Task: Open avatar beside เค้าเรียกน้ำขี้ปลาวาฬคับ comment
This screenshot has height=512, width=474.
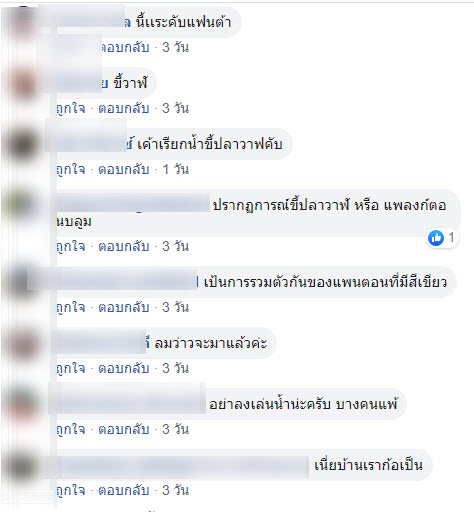Action: coord(24,144)
